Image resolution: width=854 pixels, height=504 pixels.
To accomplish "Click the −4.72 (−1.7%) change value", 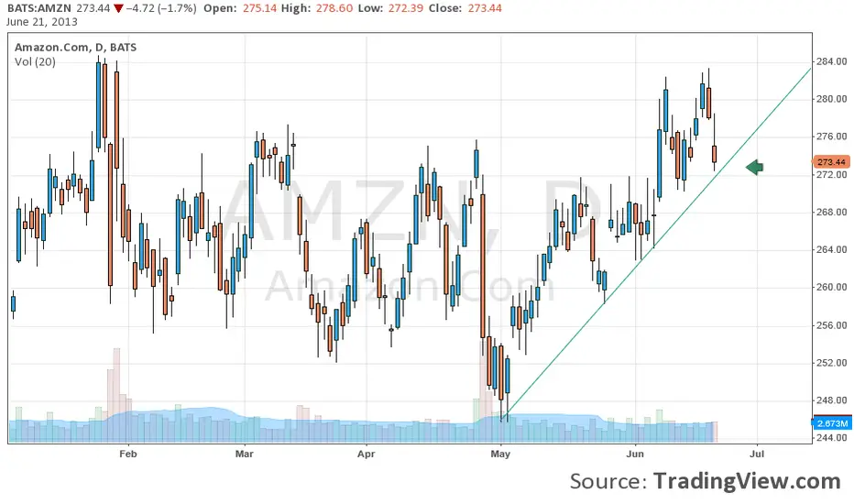I will (160, 8).
